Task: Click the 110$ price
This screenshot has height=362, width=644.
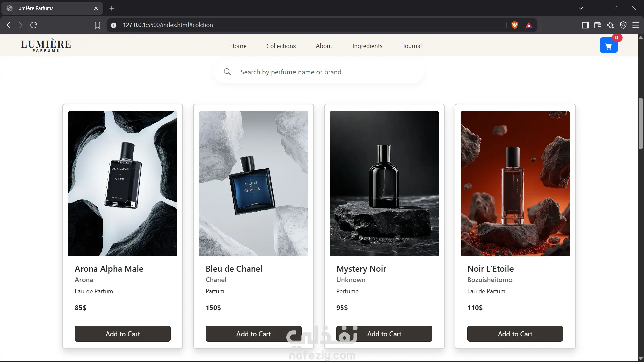Action: coord(475,308)
